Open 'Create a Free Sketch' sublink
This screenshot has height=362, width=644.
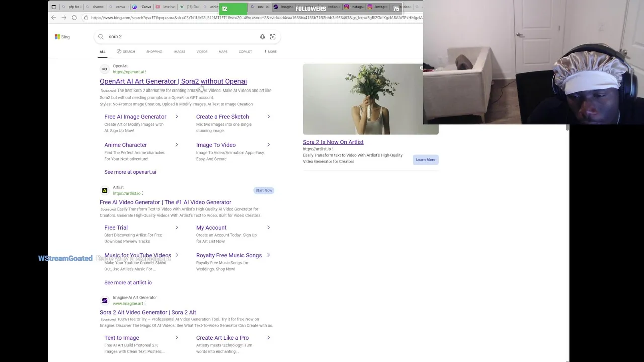click(x=222, y=117)
